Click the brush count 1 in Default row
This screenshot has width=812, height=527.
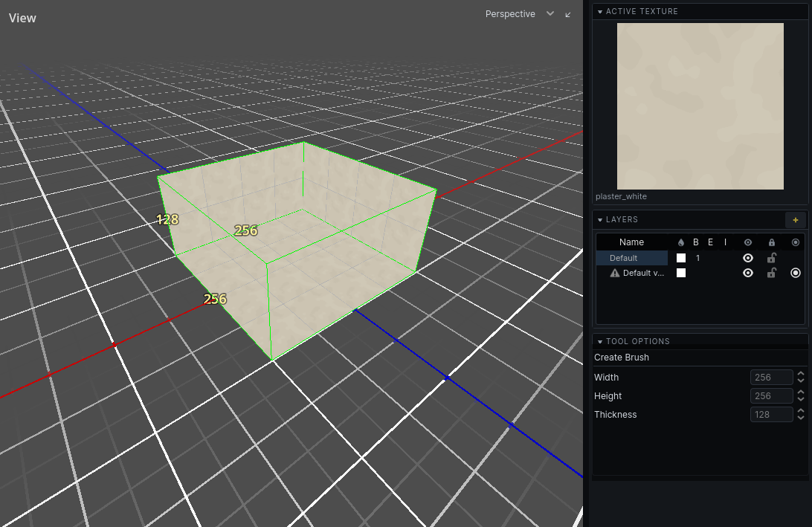coord(697,258)
